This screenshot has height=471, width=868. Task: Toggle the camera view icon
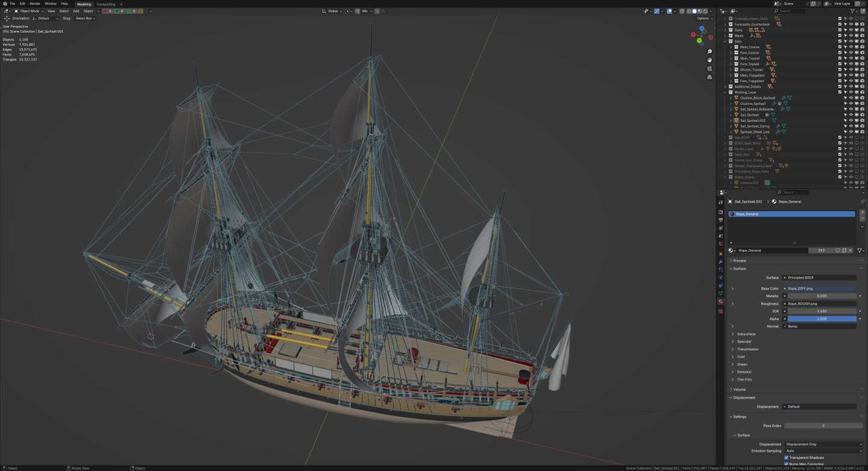[x=709, y=68]
